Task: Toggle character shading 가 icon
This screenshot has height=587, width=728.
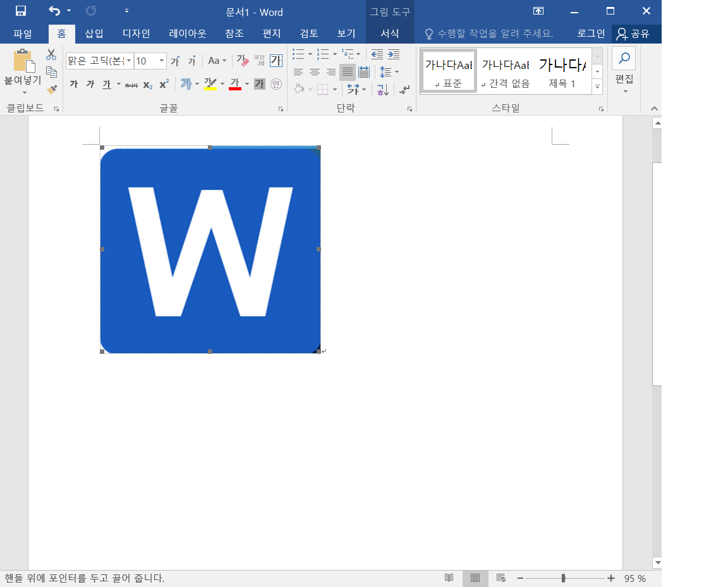Action: [260, 84]
